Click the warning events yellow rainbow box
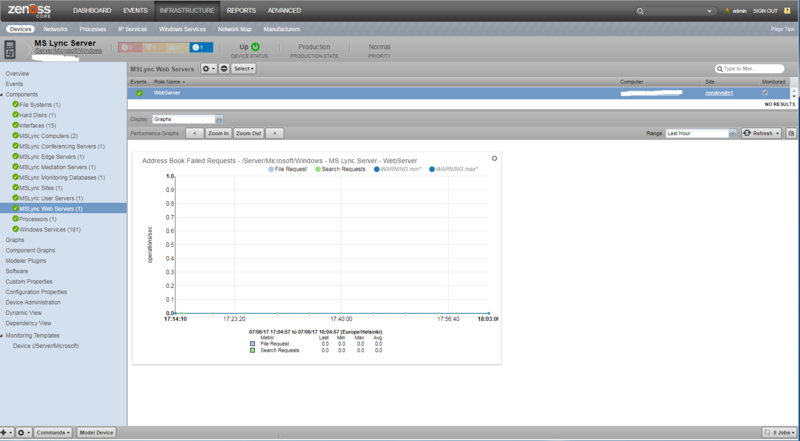Screen dimensions: 800x441 coord(178,47)
